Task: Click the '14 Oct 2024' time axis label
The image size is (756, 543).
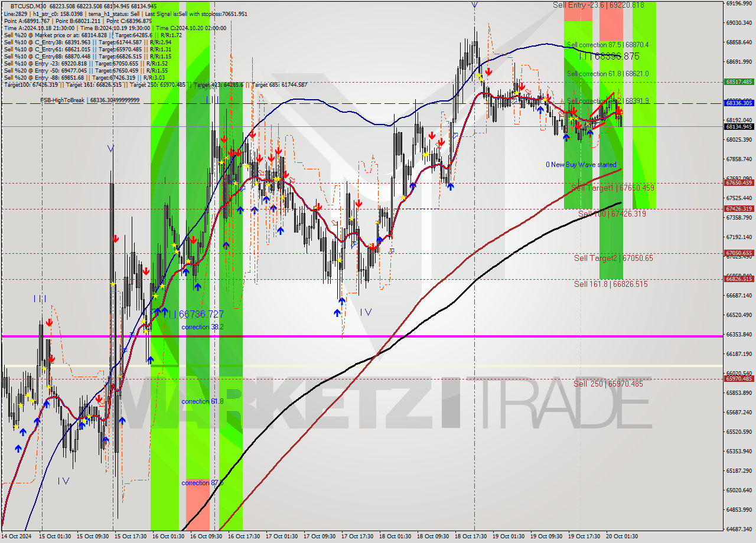Action: point(16,537)
